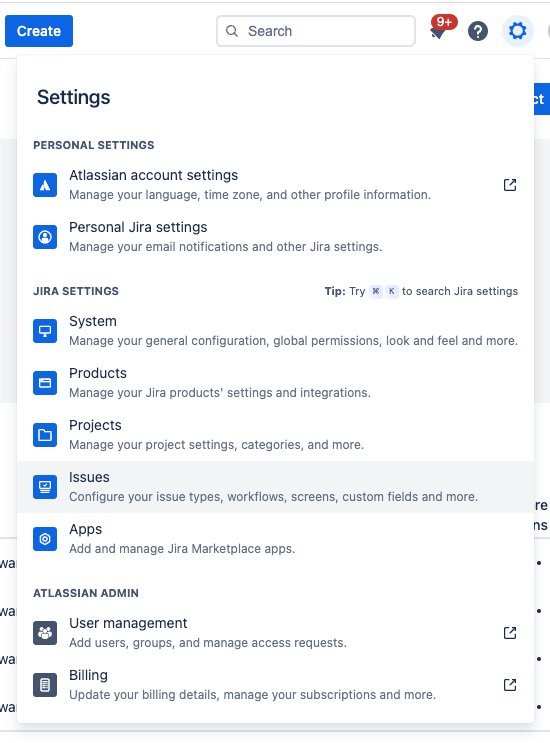The height and width of the screenshot is (743, 550).
Task: Click the Personal Jira settings avatar icon
Action: click(x=45, y=237)
